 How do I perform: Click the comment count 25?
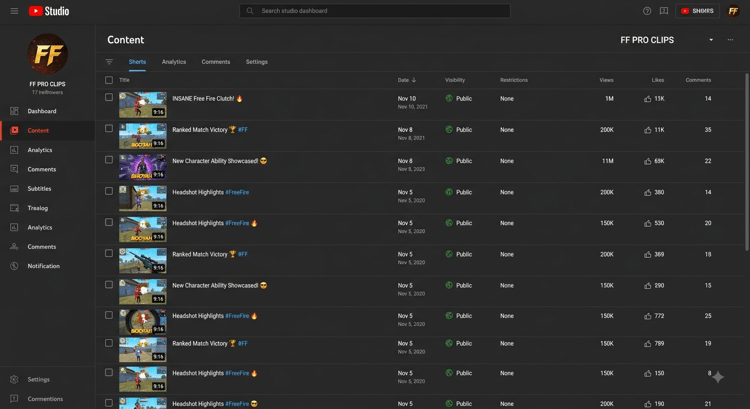tap(708, 316)
